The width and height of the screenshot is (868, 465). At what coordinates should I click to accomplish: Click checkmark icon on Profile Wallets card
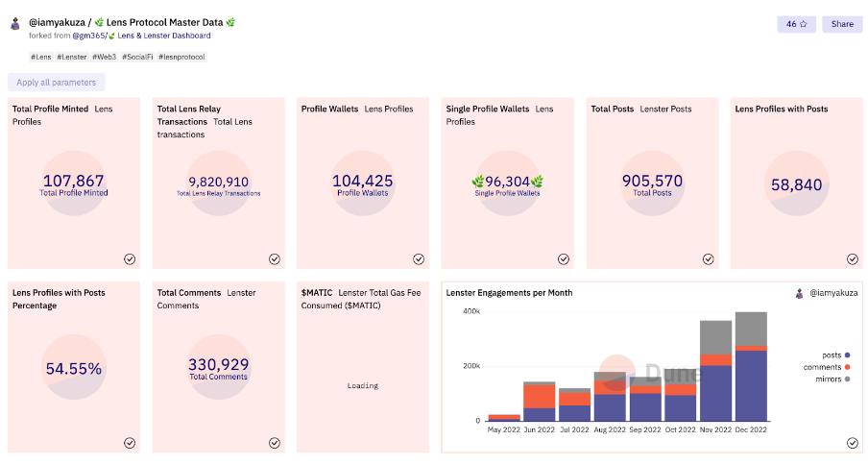[x=419, y=258]
